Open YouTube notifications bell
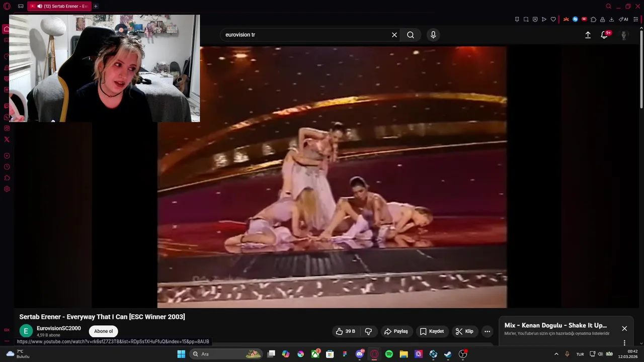644x362 pixels. (605, 35)
